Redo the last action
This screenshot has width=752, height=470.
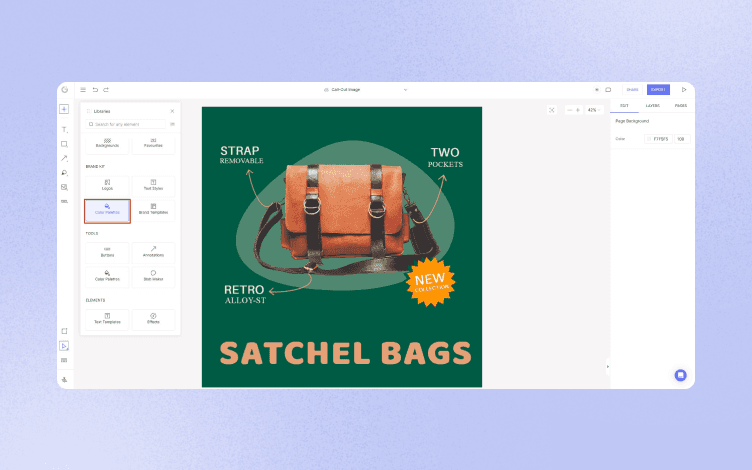(106, 90)
